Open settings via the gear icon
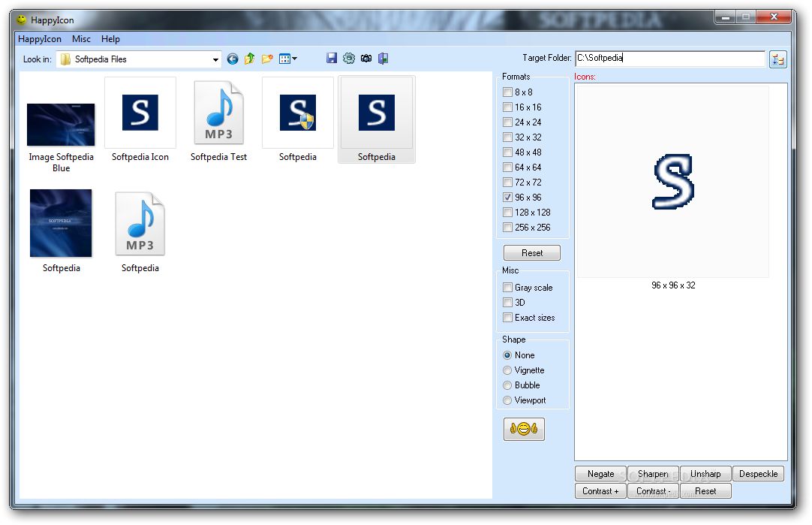Image resolution: width=812 pixels, height=525 pixels. 349,58
